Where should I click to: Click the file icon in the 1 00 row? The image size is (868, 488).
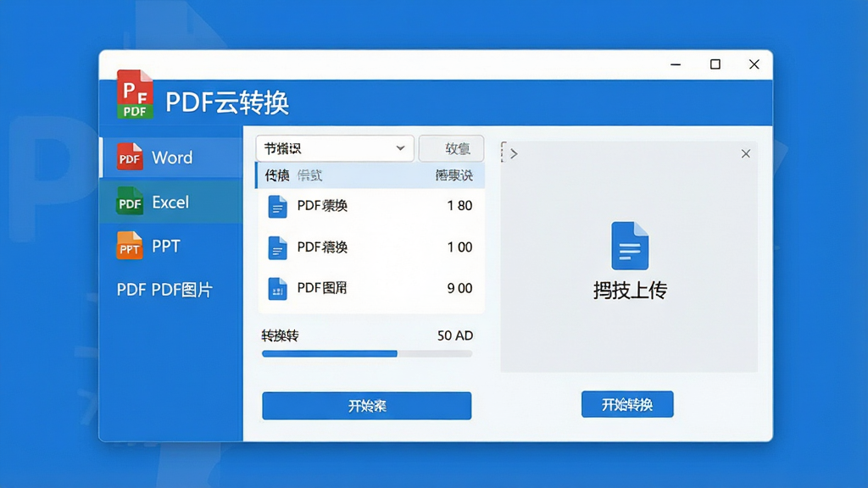coord(277,247)
